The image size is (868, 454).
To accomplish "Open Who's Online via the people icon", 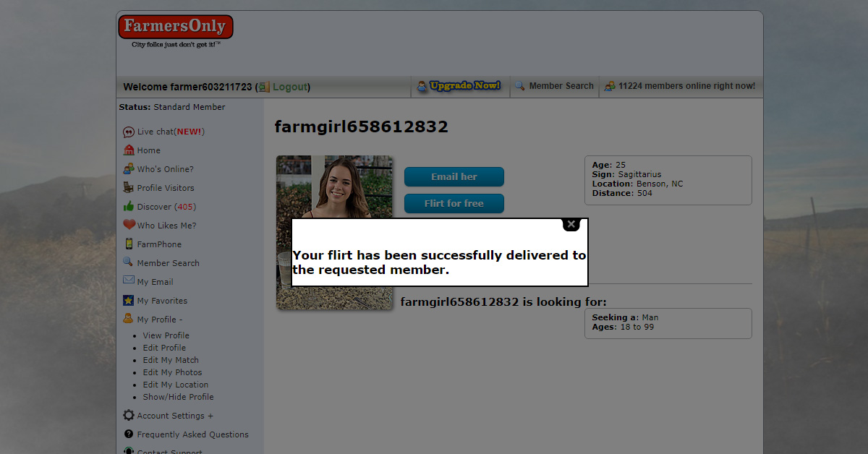I will click(x=129, y=169).
